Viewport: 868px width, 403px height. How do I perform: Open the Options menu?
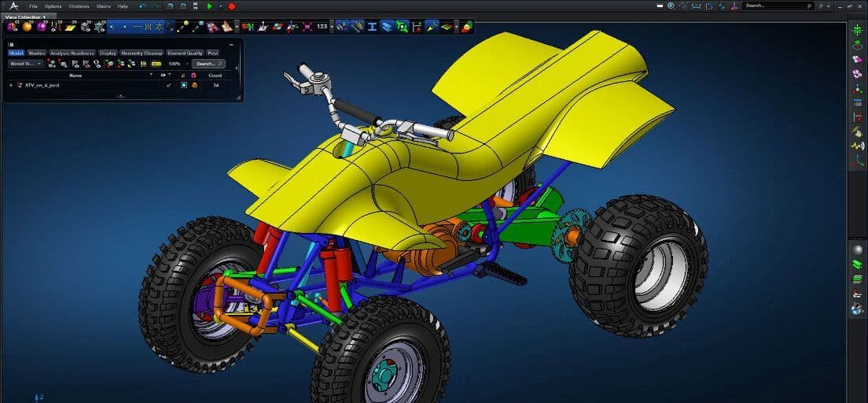click(53, 6)
